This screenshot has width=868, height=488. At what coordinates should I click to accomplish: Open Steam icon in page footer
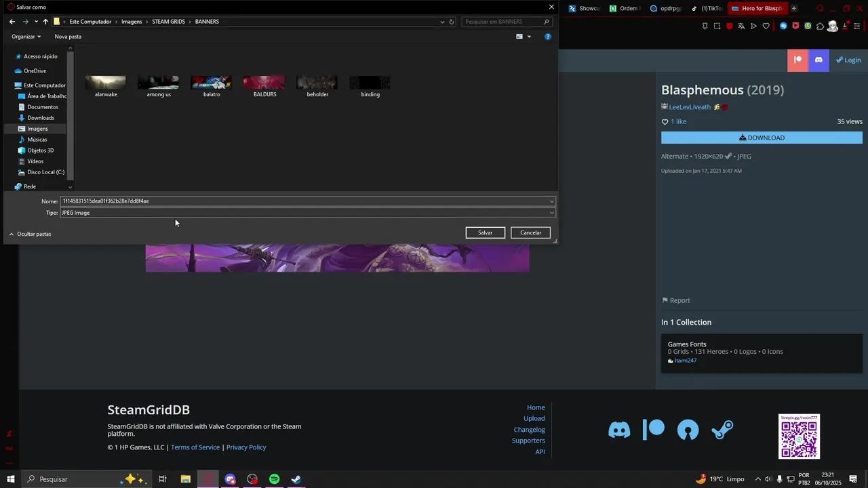pos(722,430)
